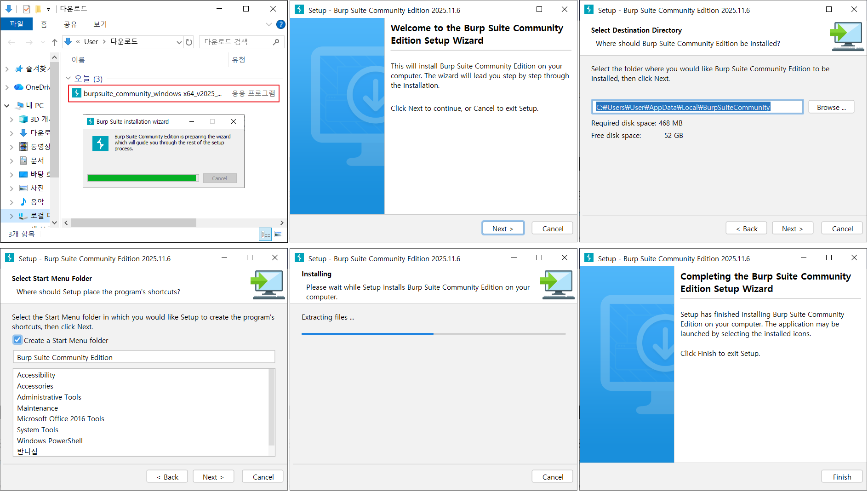
Task: Click the installer monitor icon in Installing window
Action: tap(558, 285)
